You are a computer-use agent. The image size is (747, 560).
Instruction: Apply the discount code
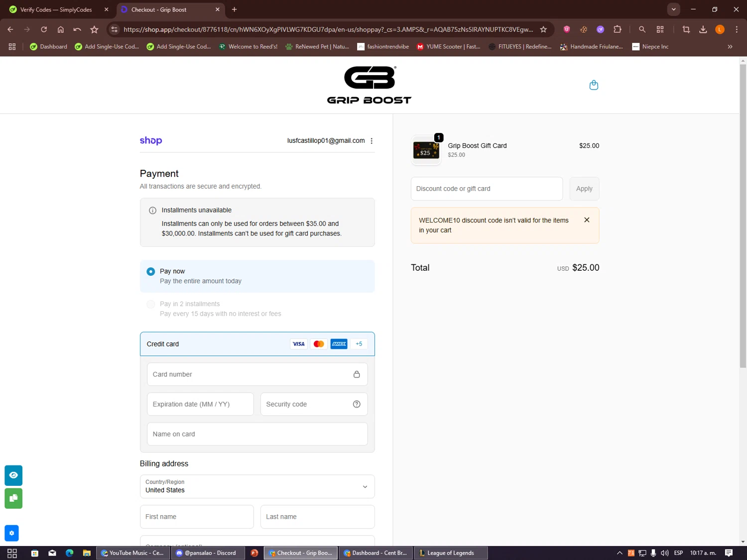tap(584, 189)
